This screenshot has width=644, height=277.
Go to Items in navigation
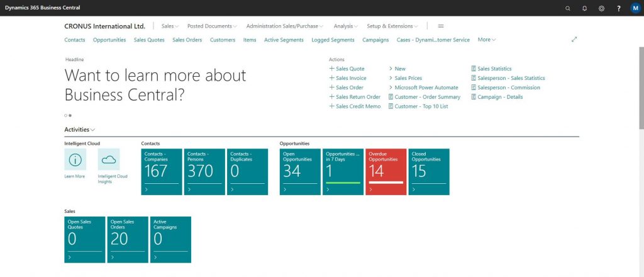[250, 40]
